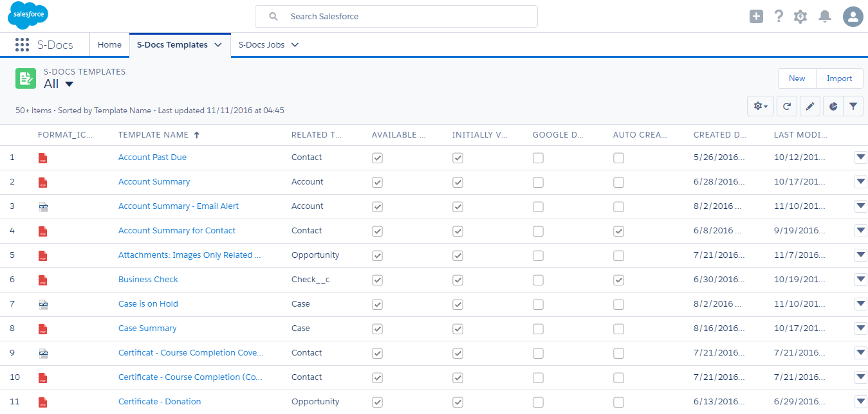Click the S-Docs Templates green object icon

click(x=26, y=78)
